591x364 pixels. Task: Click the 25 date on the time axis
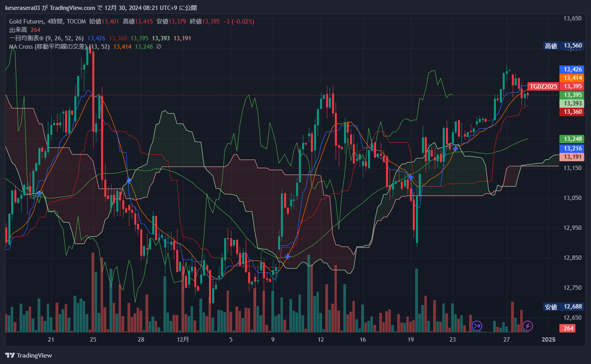(x=93, y=340)
